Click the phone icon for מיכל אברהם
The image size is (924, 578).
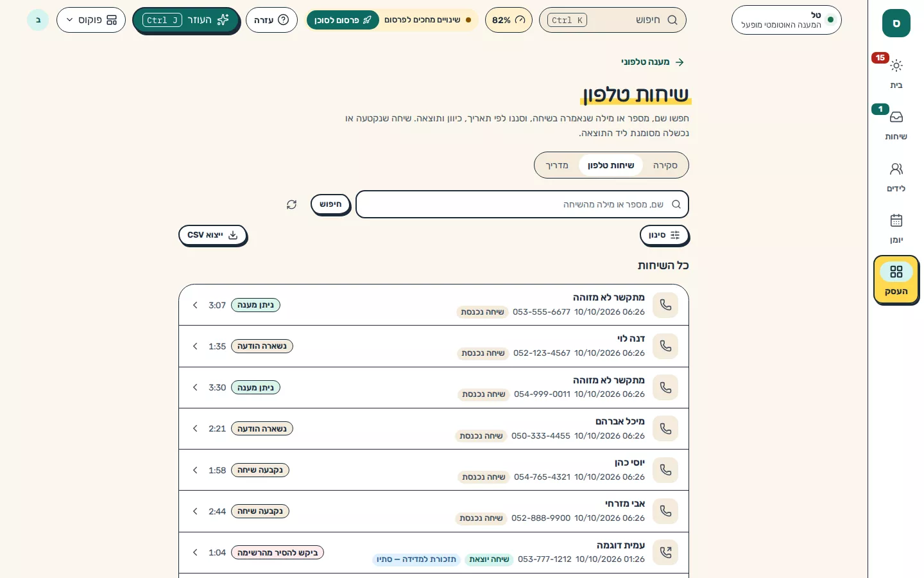[x=665, y=428]
